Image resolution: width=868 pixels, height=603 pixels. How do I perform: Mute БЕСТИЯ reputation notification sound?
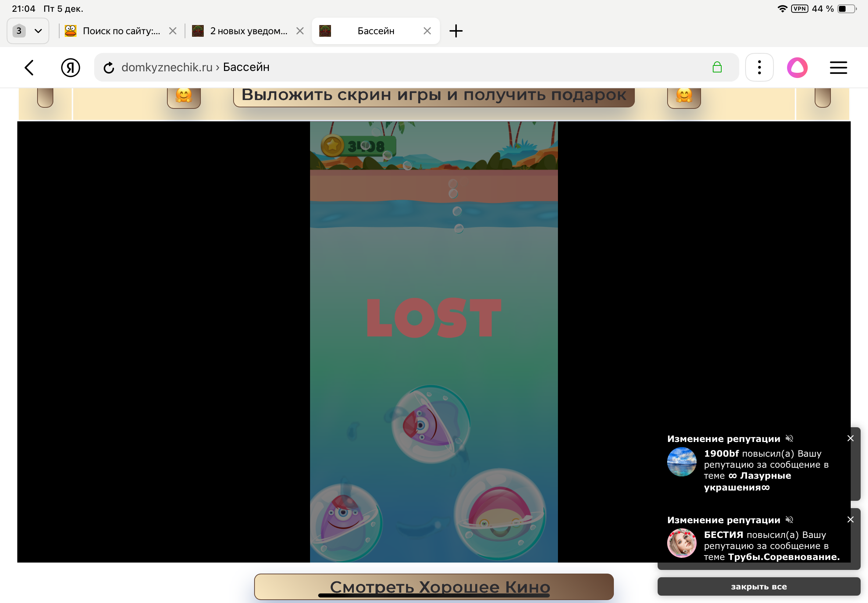[789, 520]
